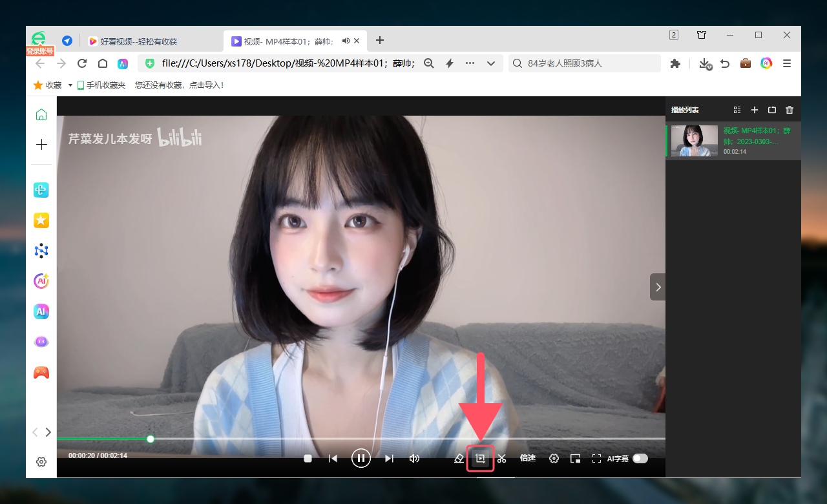Go to the next sidebar page

(48, 432)
